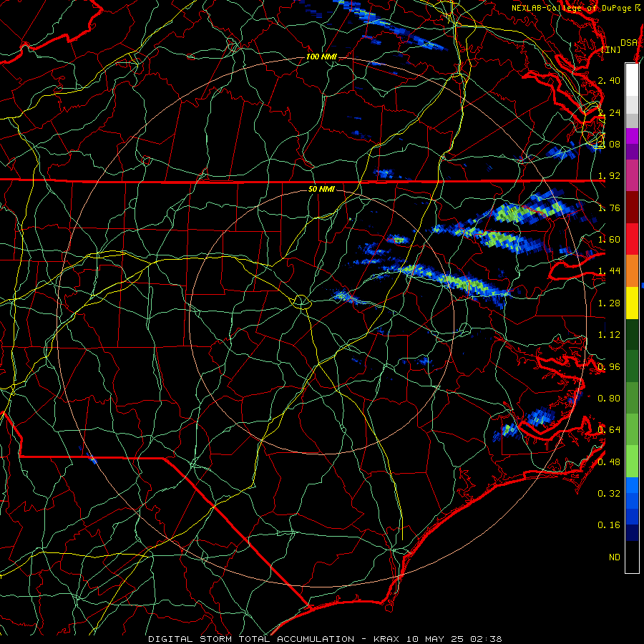Click the 2.08 legend value
The width and height of the screenshot is (644, 644).
pyautogui.click(x=609, y=144)
